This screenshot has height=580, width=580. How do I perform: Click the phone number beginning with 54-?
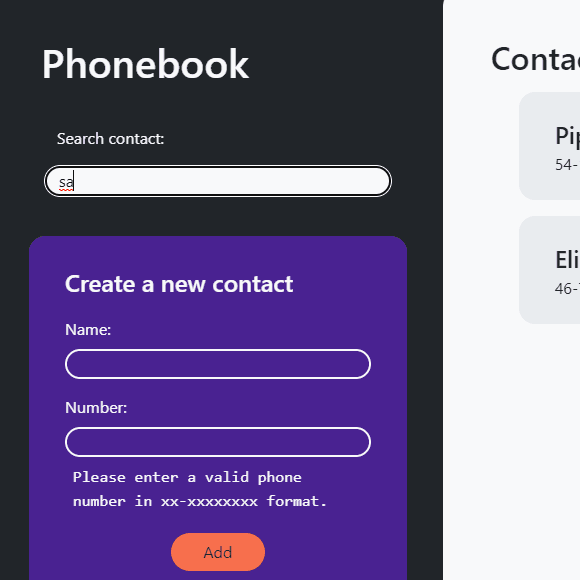pos(567,165)
